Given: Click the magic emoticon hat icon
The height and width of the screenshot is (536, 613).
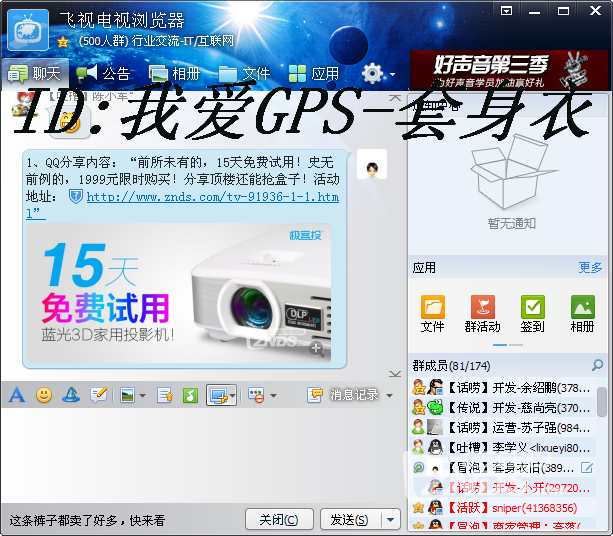Looking at the screenshot, I should click(x=71, y=395).
